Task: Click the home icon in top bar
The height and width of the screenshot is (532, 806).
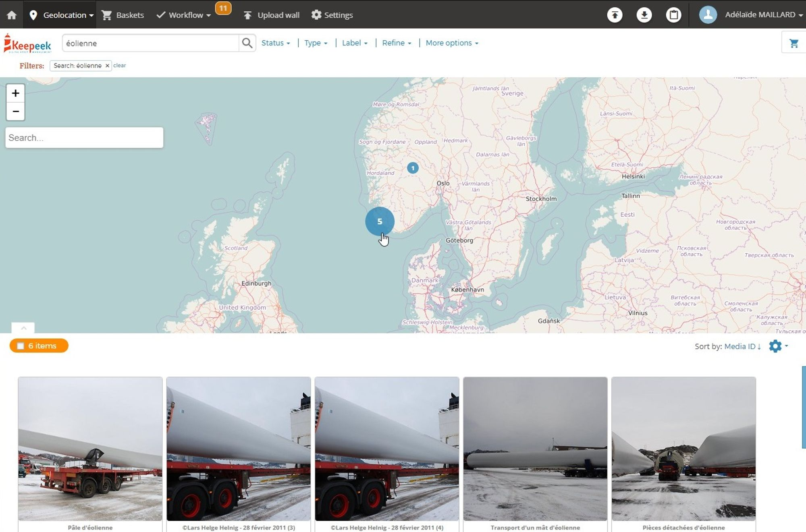Action: point(12,15)
